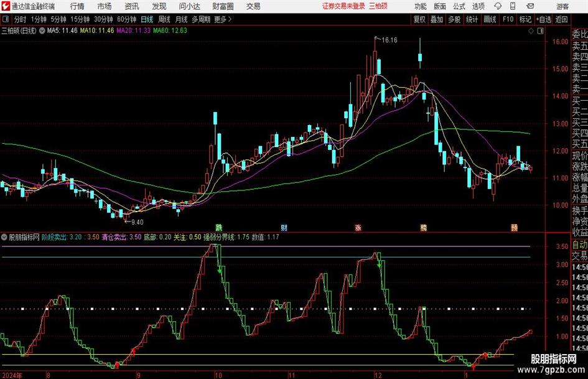Open the mail envelope icon
This screenshot has height=379, width=588.
530,6
